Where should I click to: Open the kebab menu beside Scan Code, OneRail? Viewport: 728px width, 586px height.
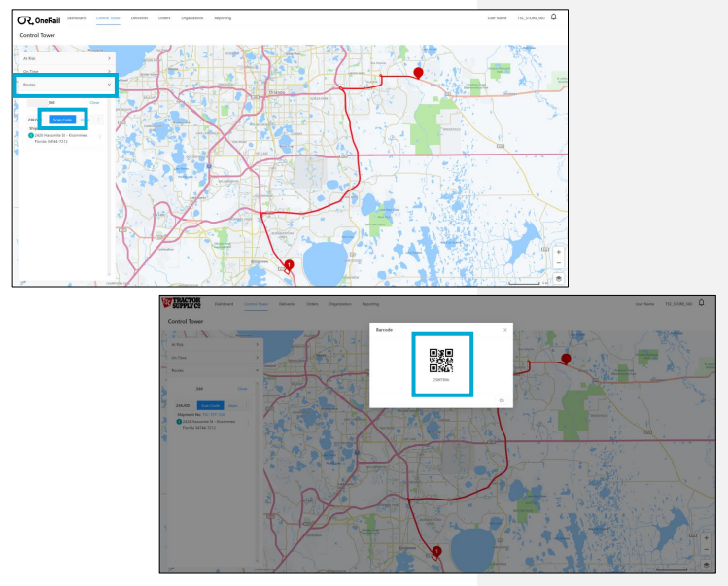point(98,120)
